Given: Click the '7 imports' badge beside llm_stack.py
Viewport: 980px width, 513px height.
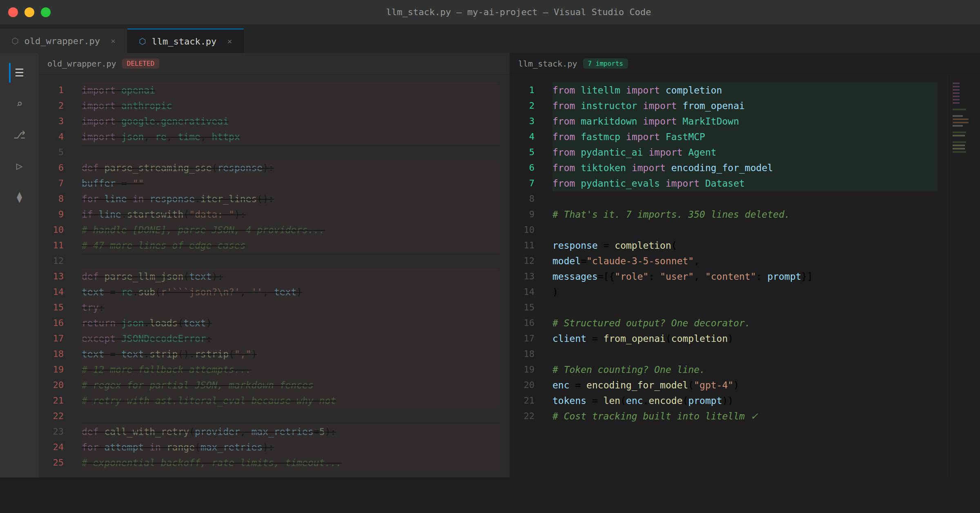Looking at the screenshot, I should point(606,63).
